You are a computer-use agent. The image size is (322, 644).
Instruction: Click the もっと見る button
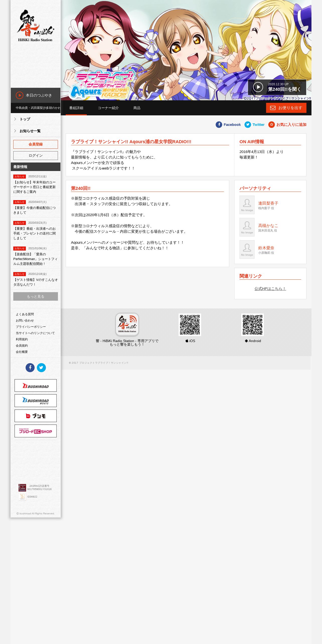pos(36,296)
